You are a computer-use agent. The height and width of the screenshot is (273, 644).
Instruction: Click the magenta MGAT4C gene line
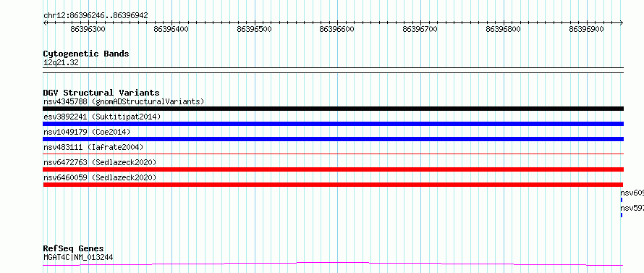[x=333, y=264]
